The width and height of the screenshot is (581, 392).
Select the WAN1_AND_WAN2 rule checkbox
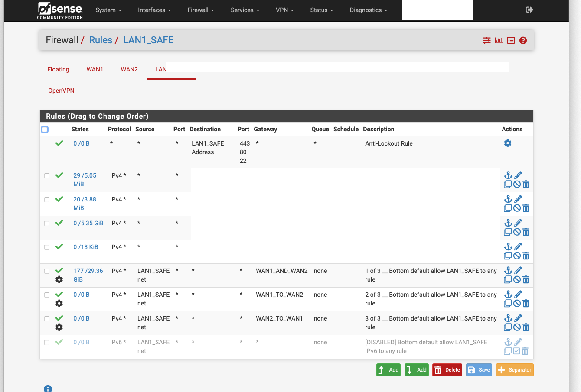click(x=47, y=271)
